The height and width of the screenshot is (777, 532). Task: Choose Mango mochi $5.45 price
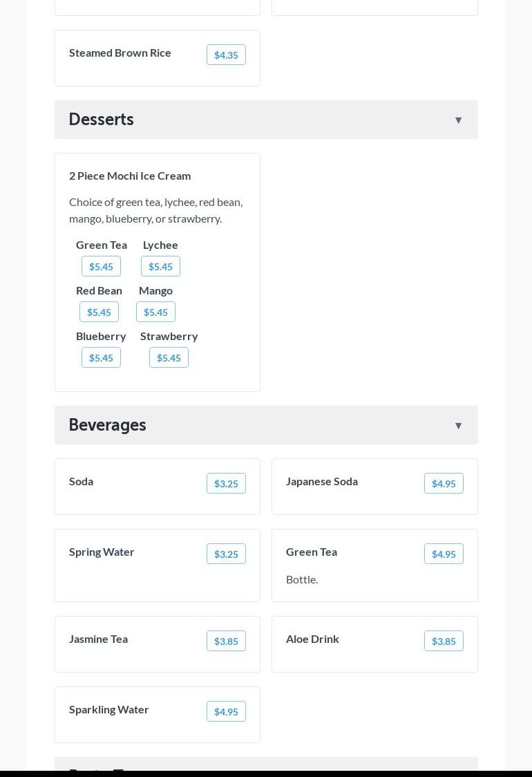[155, 312]
